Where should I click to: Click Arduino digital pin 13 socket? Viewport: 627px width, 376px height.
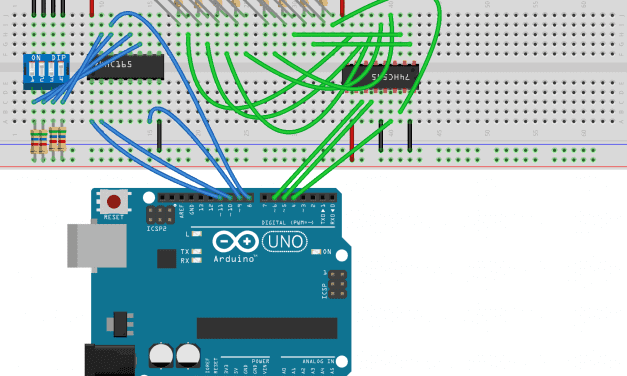tap(201, 198)
